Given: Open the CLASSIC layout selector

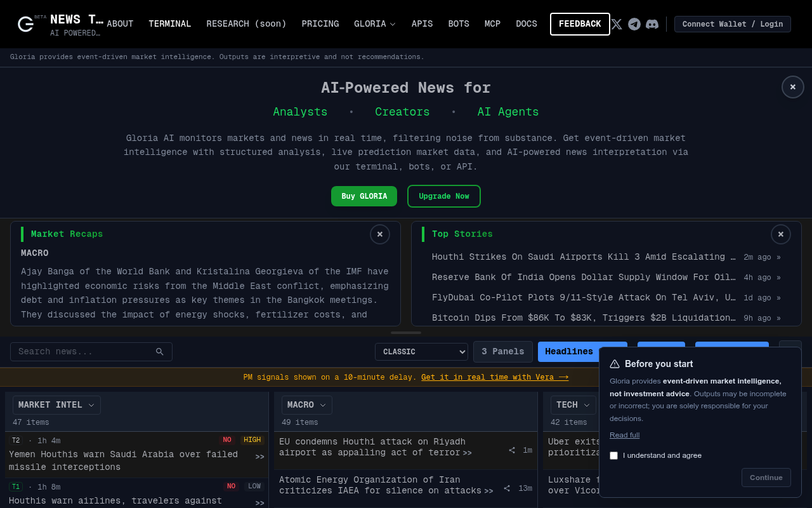Looking at the screenshot, I should pyautogui.click(x=421, y=352).
